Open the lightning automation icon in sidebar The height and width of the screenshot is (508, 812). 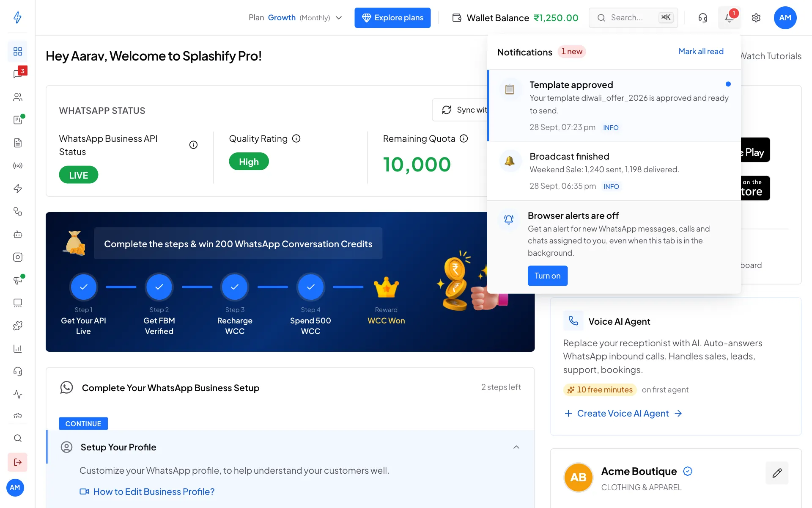(17, 188)
